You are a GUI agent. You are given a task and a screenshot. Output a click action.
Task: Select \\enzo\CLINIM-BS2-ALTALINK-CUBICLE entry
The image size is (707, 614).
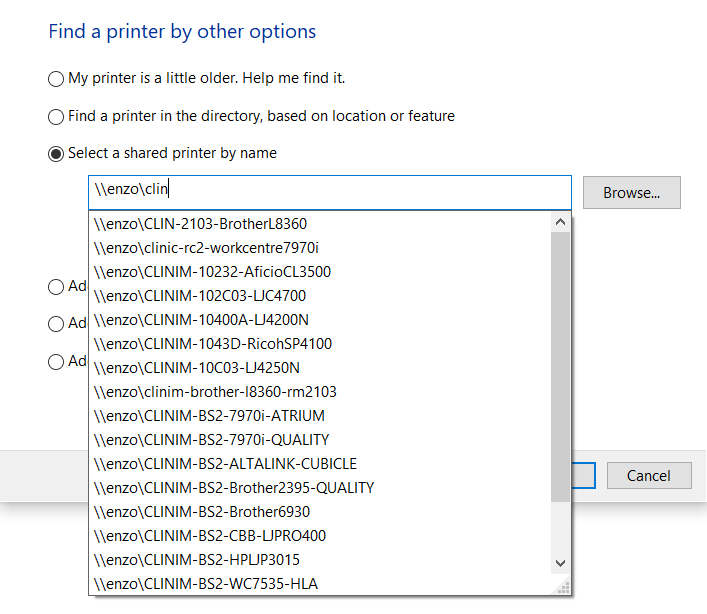pos(320,464)
